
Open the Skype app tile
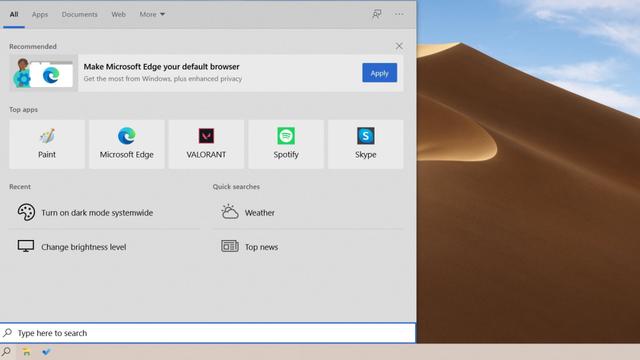365,144
